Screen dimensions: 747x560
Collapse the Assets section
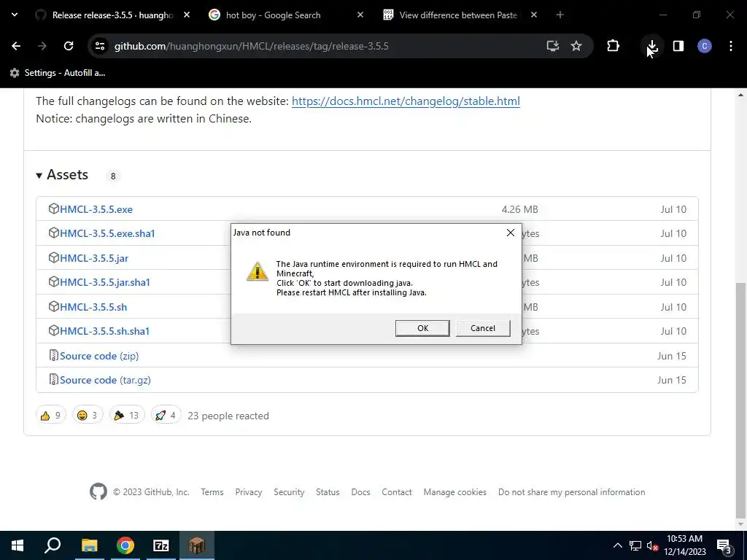62,175
